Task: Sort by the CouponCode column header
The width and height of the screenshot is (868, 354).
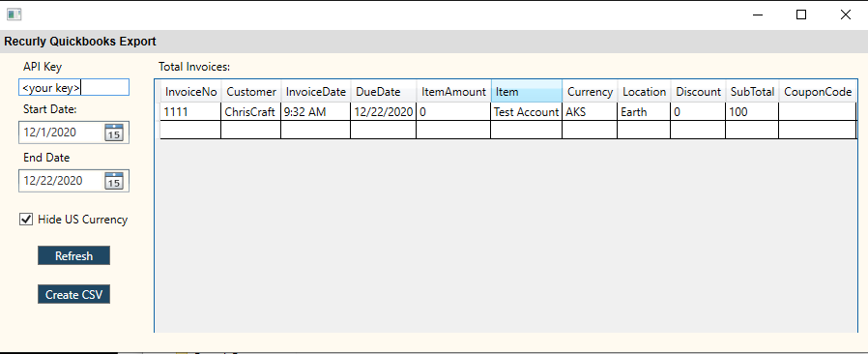Action: tap(818, 92)
